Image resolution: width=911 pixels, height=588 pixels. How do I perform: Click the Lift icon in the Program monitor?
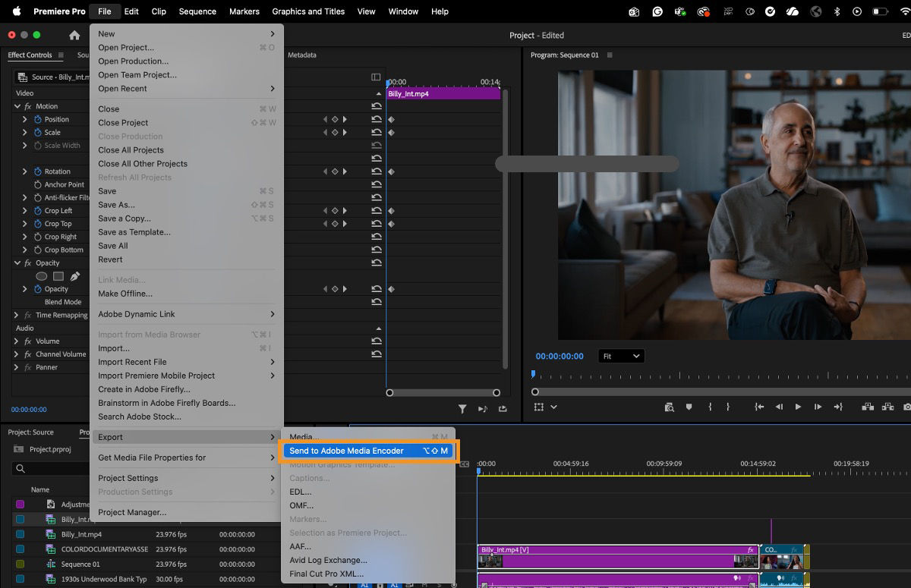[868, 407]
